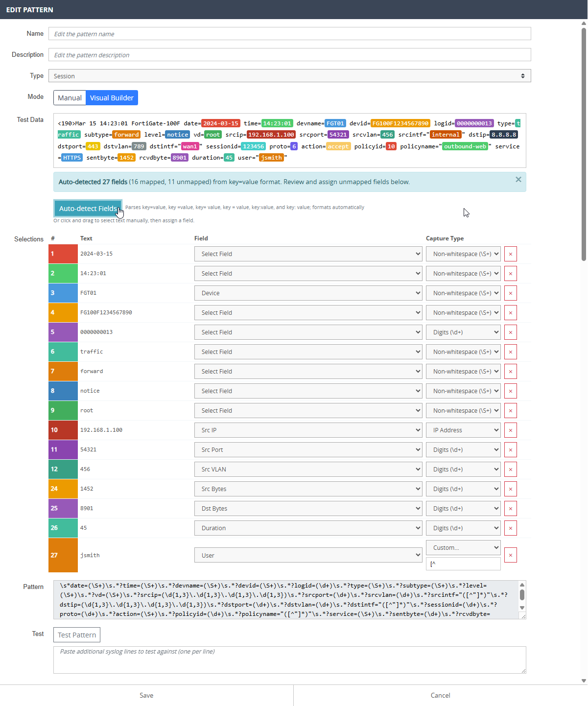Click the green swatch for row 2
Screen dimensions: 588x706
[63, 274]
